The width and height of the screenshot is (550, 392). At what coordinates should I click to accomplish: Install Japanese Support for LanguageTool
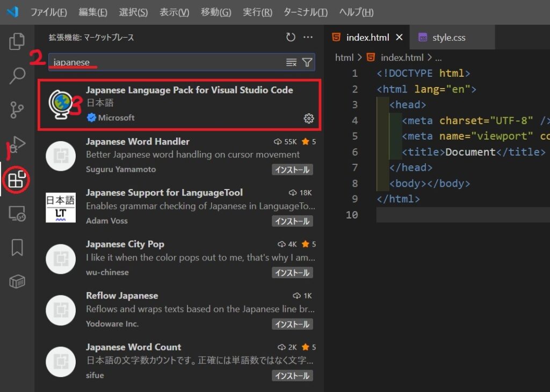click(x=292, y=221)
